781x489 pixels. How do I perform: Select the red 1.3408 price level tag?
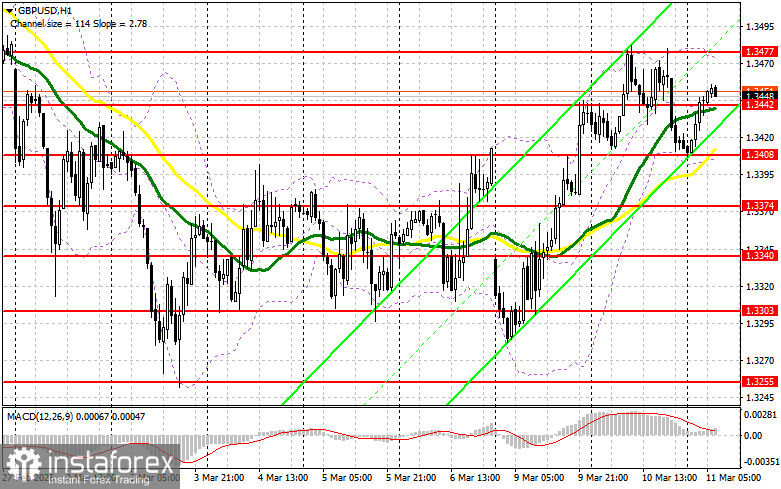[760, 155]
